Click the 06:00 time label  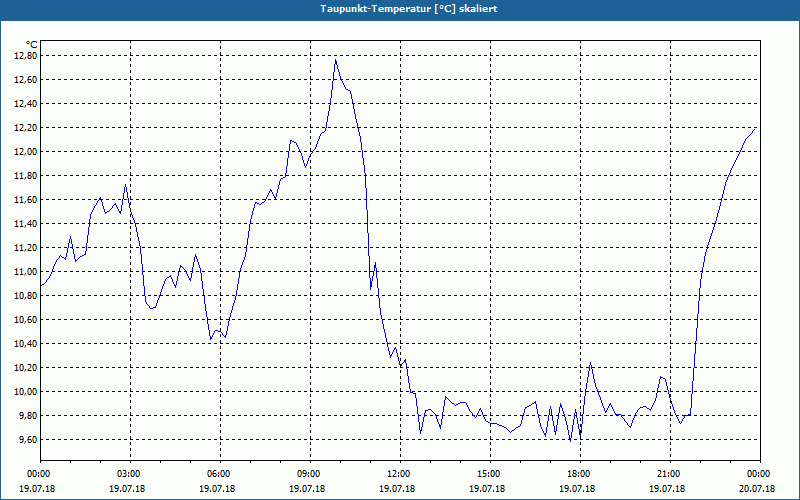220,473
